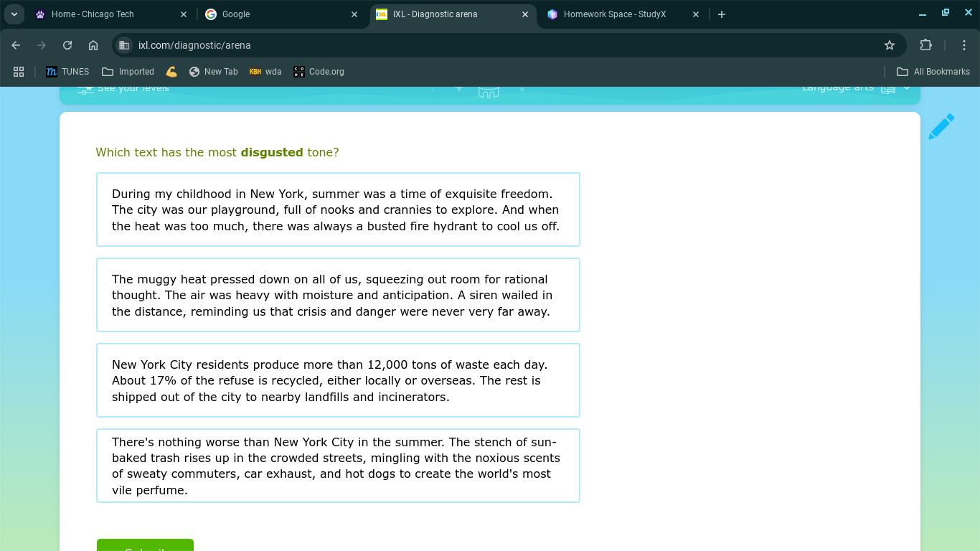Open the apps grid in bookmarks bar

[19, 72]
